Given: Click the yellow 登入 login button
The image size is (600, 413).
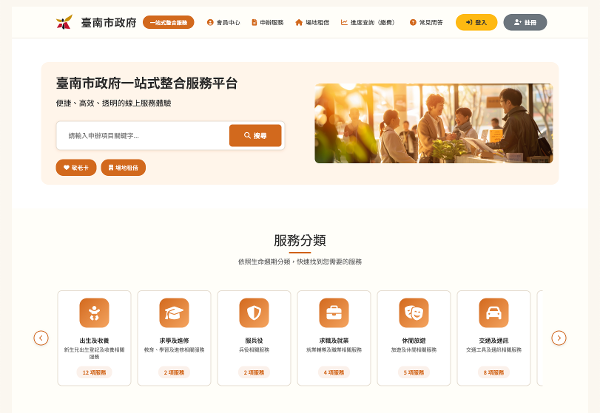Looking at the screenshot, I should click(476, 22).
